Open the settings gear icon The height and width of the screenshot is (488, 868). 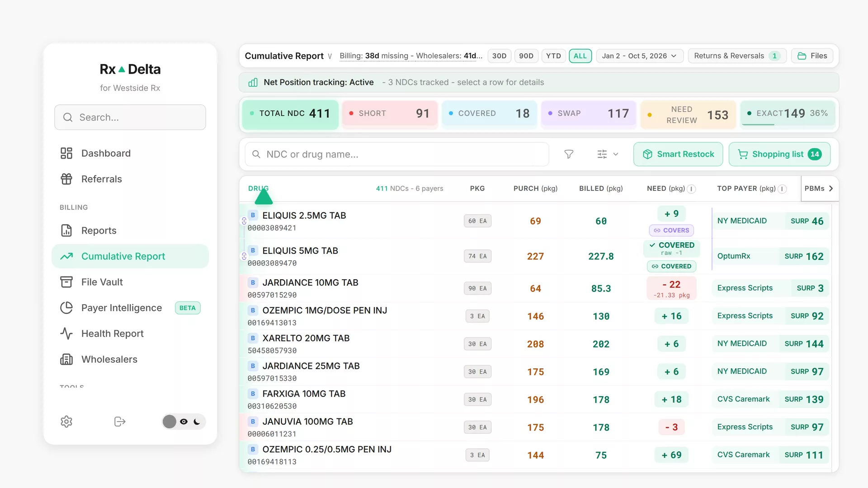point(66,422)
